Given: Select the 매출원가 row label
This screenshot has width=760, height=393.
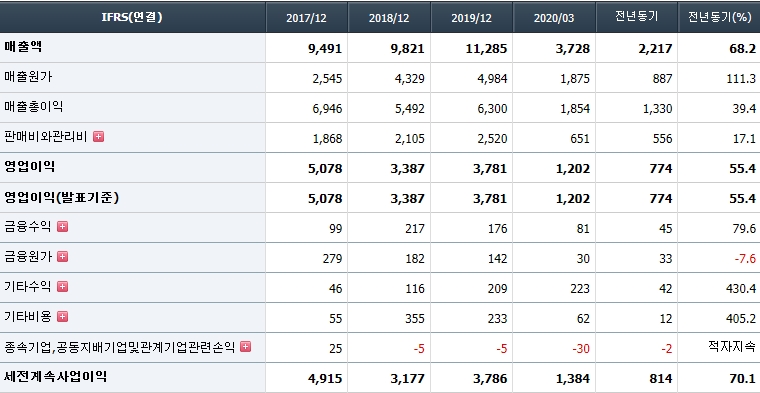Looking at the screenshot, I should pyautogui.click(x=28, y=77).
